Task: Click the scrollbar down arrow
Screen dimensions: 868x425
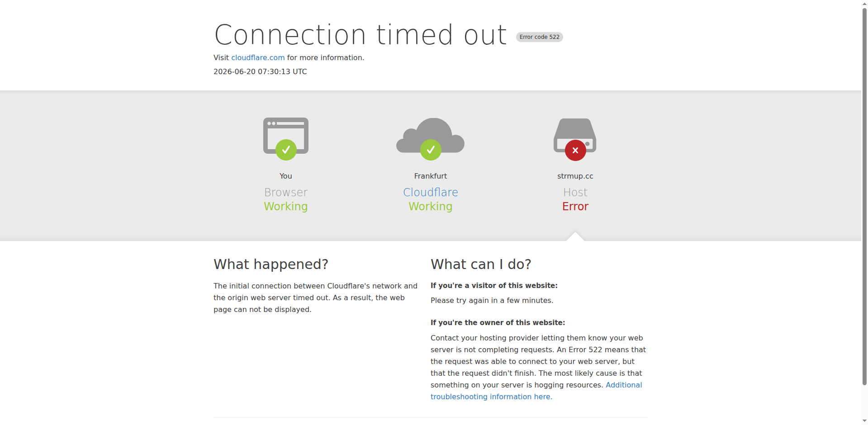Action: [864, 421]
